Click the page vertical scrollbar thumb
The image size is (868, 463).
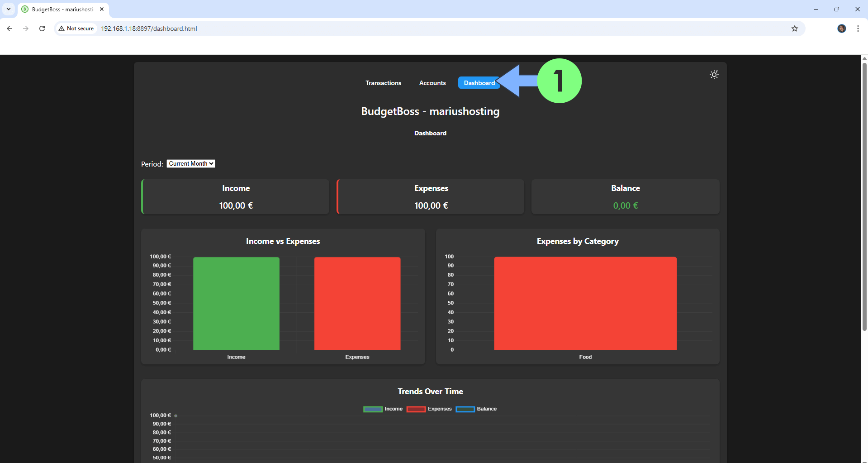864,197
